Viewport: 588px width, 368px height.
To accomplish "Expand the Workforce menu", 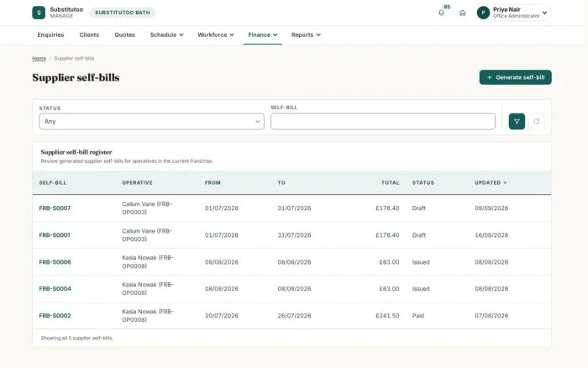I will [x=216, y=35].
